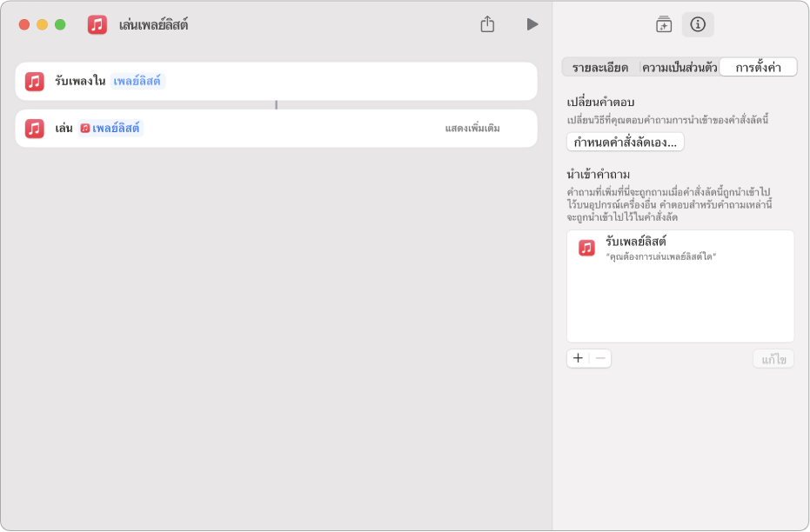Open the เพลย์ลิสต์ variable token in เล่น action

tap(110, 129)
